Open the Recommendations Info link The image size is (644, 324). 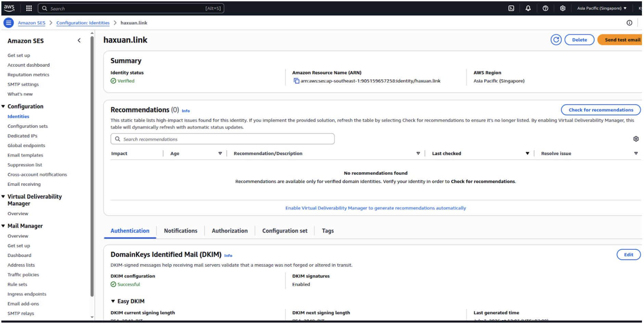pos(186,111)
